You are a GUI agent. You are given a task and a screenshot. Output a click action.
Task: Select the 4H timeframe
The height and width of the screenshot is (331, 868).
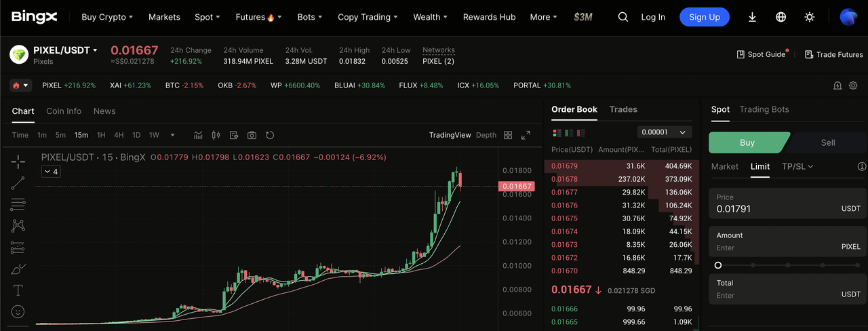[x=119, y=135]
